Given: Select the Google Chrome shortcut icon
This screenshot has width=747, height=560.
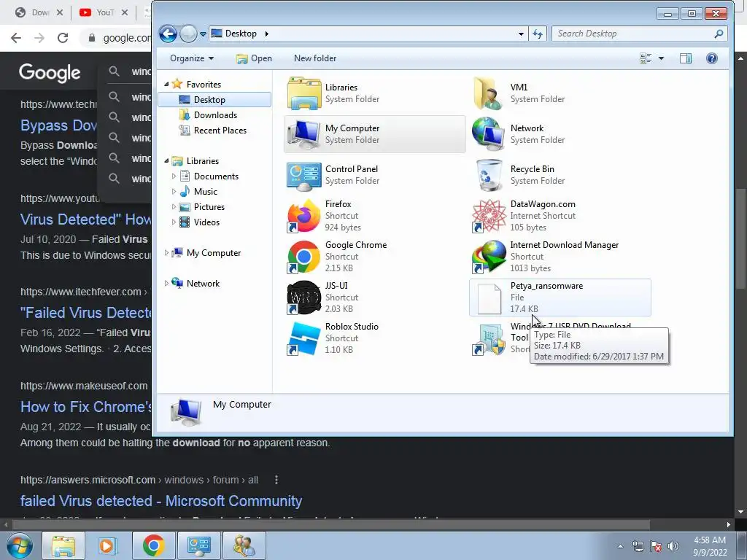Looking at the screenshot, I should point(304,257).
